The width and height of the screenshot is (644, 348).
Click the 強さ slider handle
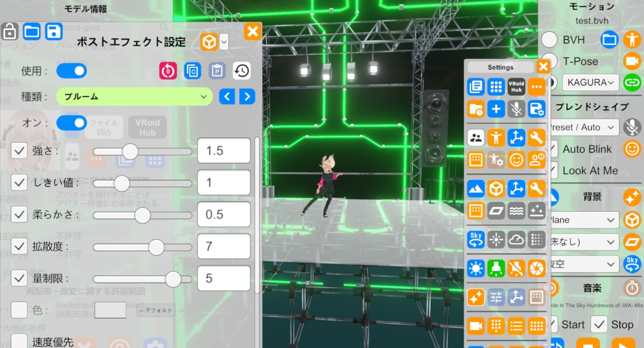tap(130, 151)
